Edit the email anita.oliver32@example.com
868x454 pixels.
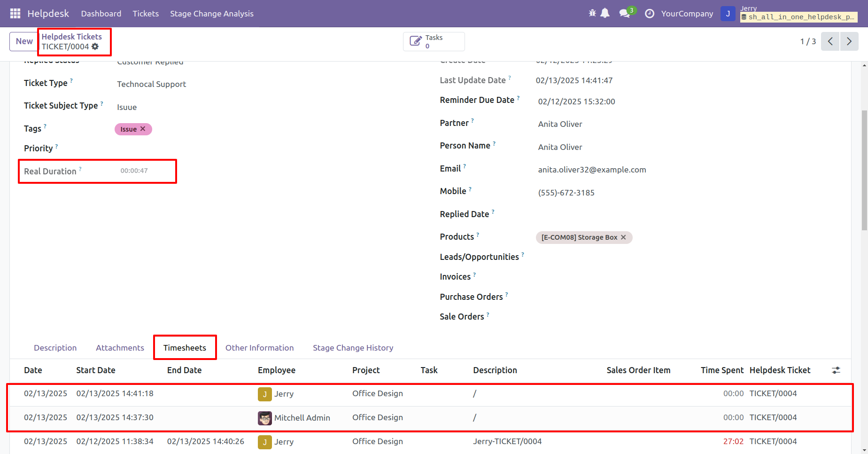coord(592,170)
